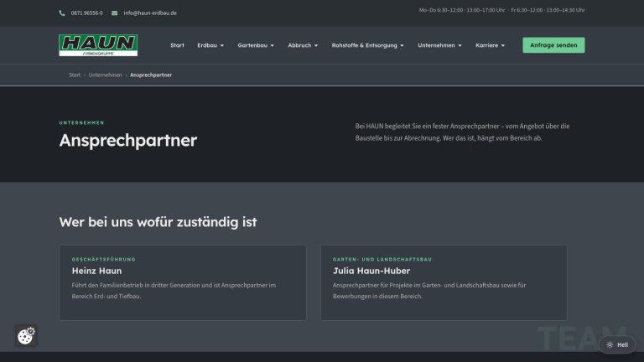Expand the Abbruch dropdown menu
The image size is (644, 362).
point(303,45)
